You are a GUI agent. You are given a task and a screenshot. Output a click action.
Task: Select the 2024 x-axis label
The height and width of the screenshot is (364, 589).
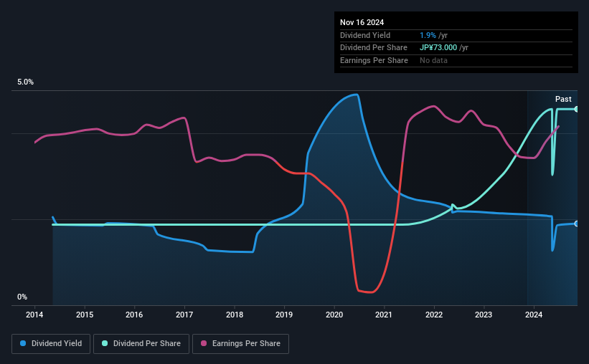tap(534, 315)
